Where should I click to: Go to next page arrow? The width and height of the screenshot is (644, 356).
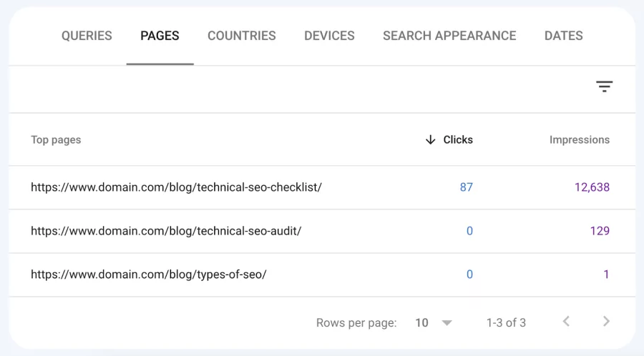click(606, 322)
